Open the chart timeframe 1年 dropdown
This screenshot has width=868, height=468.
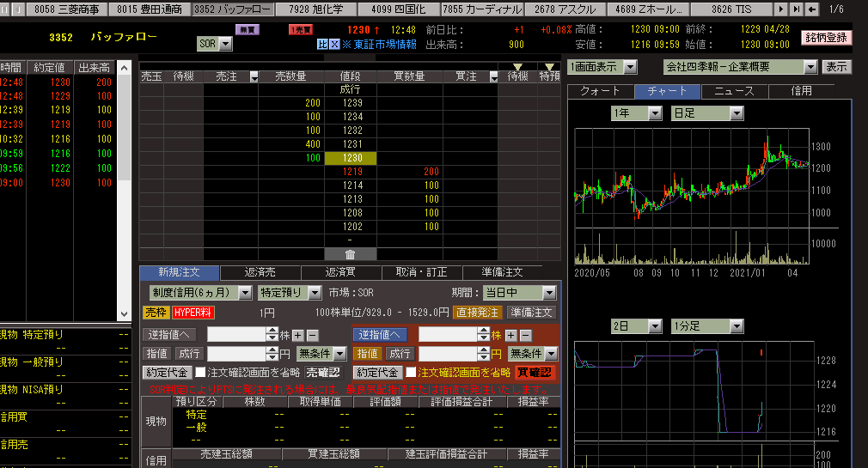654,113
